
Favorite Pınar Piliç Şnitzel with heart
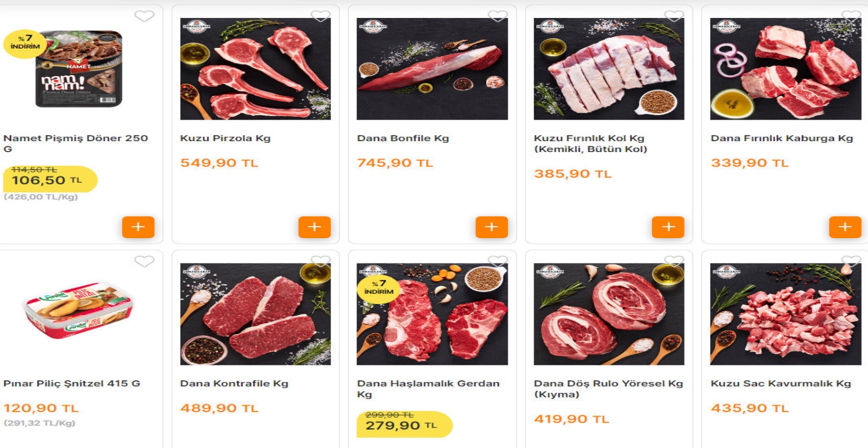(144, 262)
